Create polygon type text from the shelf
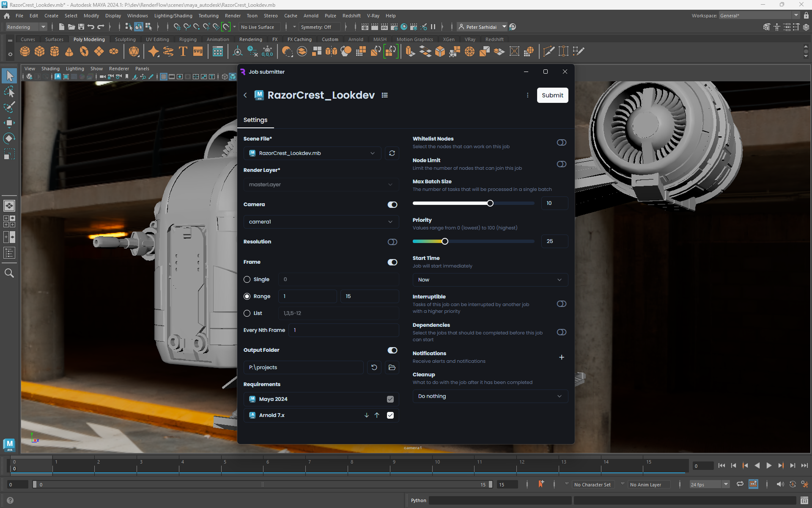 pyautogui.click(x=183, y=52)
